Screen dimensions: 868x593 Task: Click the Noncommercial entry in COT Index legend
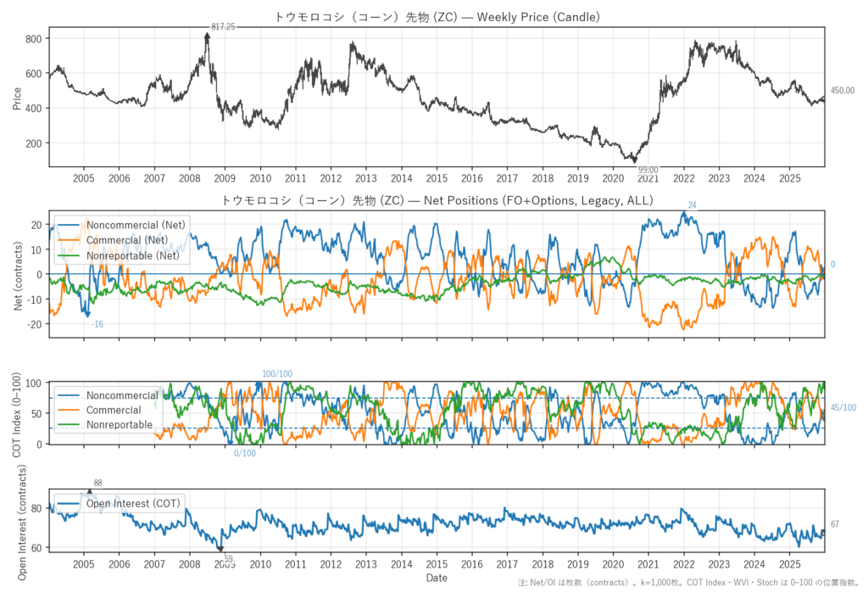[x=121, y=395]
